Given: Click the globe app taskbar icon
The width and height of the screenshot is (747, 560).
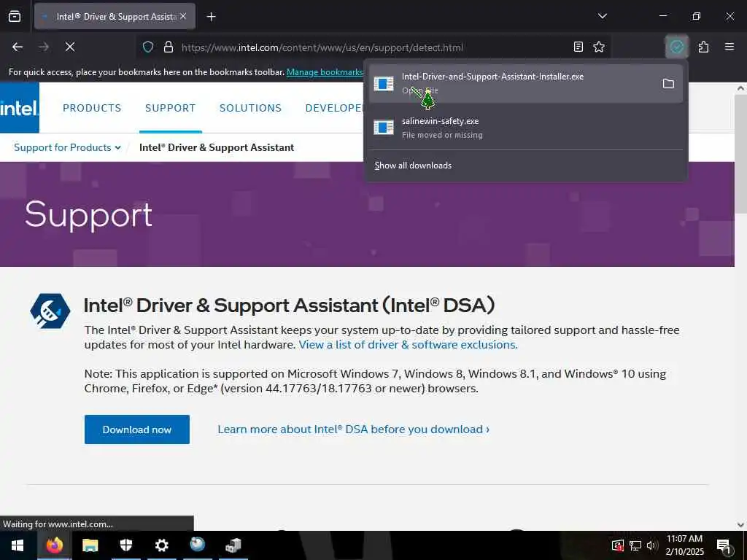Looking at the screenshot, I should click(197, 545).
